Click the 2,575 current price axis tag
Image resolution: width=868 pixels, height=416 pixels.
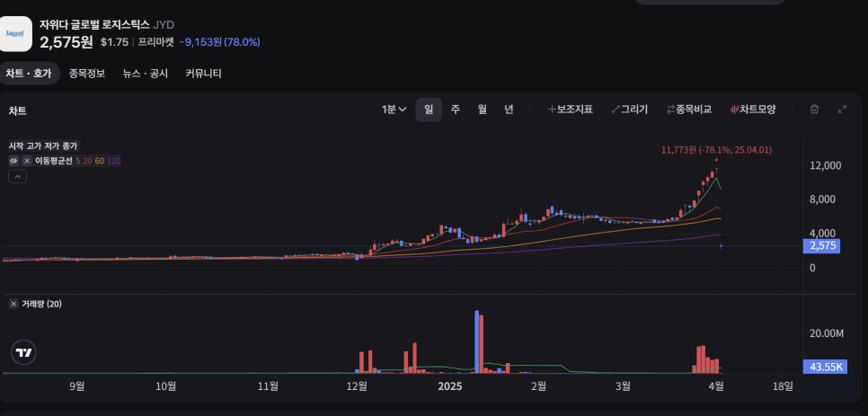pyautogui.click(x=821, y=246)
